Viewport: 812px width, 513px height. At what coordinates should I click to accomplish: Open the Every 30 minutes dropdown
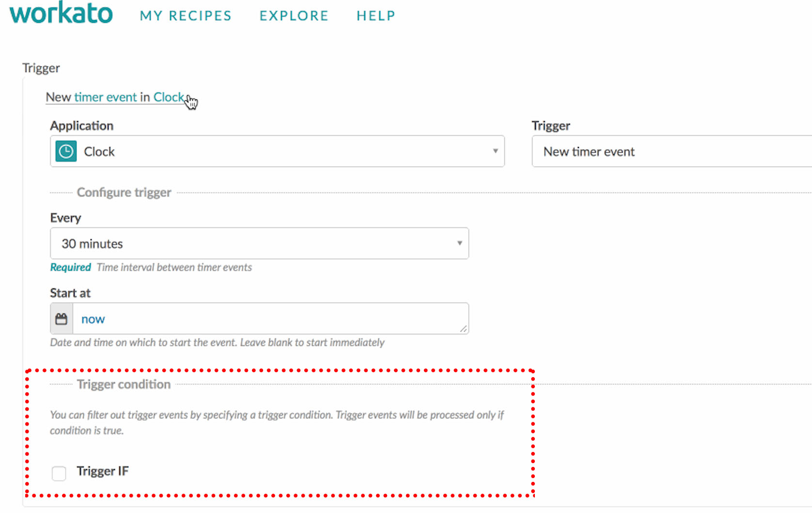pyautogui.click(x=259, y=243)
